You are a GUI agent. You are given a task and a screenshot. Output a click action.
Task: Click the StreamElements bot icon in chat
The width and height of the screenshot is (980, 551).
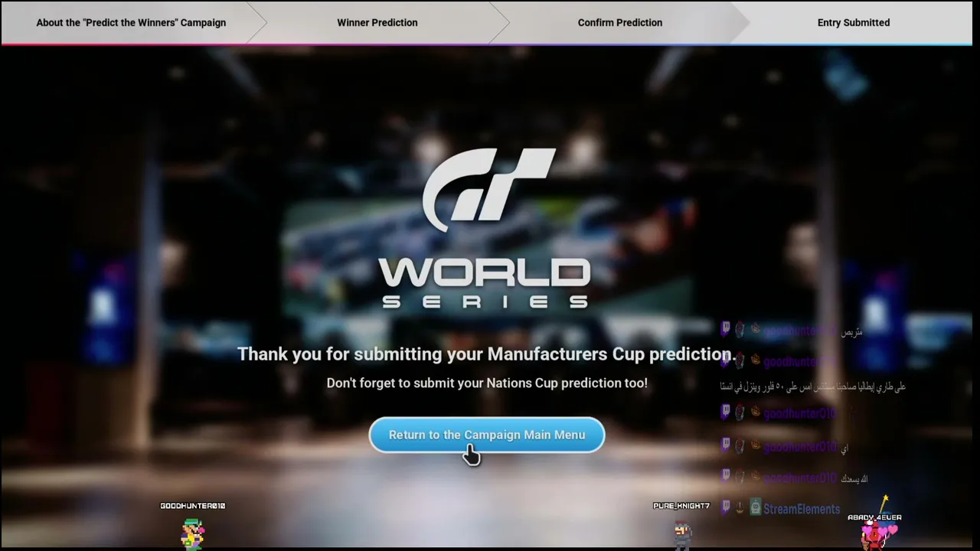pyautogui.click(x=756, y=507)
